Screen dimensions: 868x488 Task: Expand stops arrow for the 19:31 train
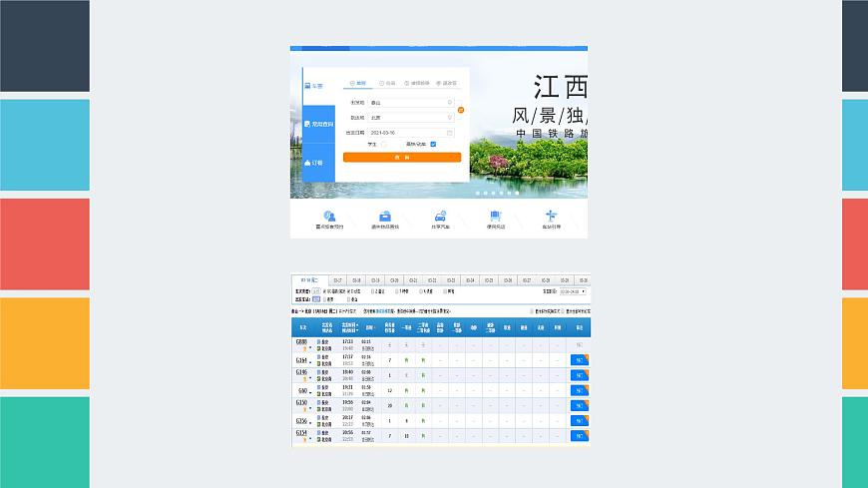pos(310,392)
